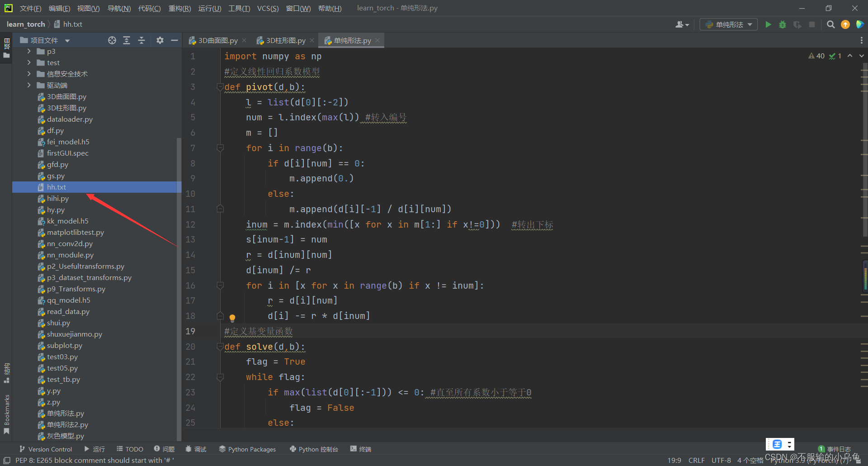The height and width of the screenshot is (466, 868).
Task: Click line number 19 in gutter
Action: pos(190,331)
